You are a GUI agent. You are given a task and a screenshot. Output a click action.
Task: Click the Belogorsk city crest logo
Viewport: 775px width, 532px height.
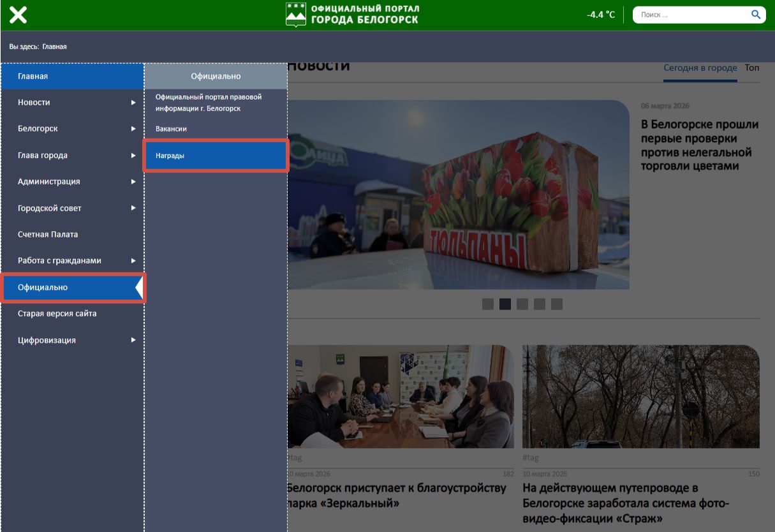click(296, 15)
